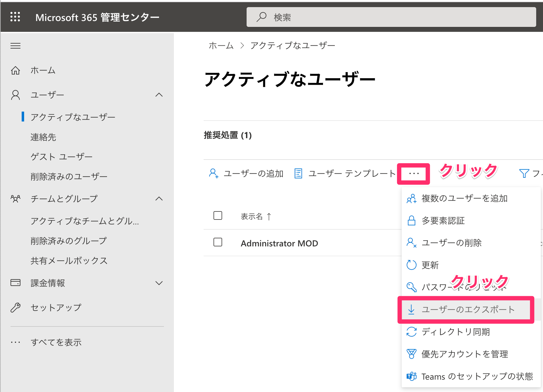
Task: Check the select-all checkbox in table header
Action: [x=218, y=215]
